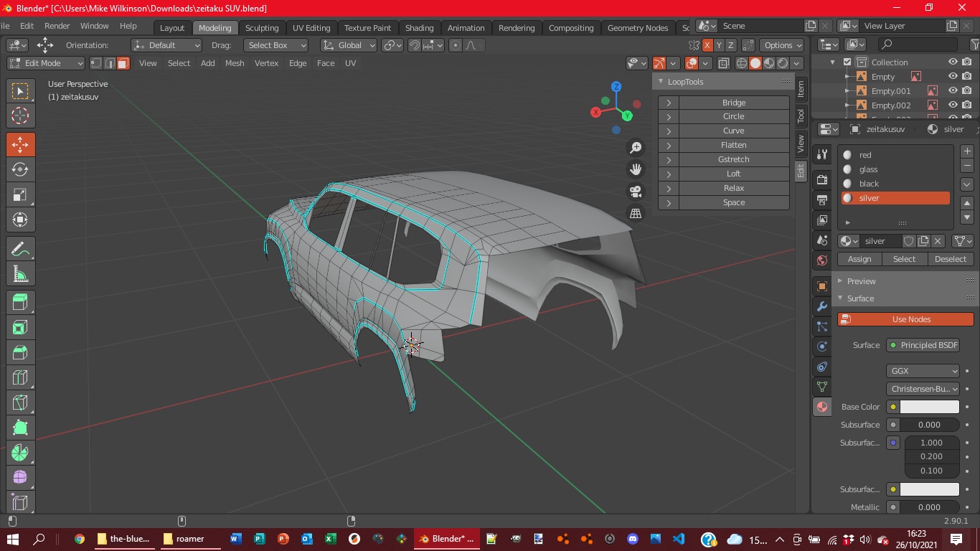Open the Mesh menu
The width and height of the screenshot is (980, 551).
tap(235, 63)
